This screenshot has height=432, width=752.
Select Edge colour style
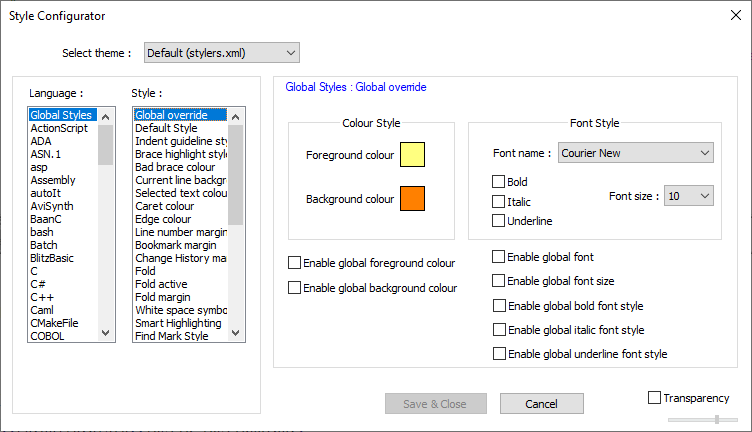(x=180, y=219)
